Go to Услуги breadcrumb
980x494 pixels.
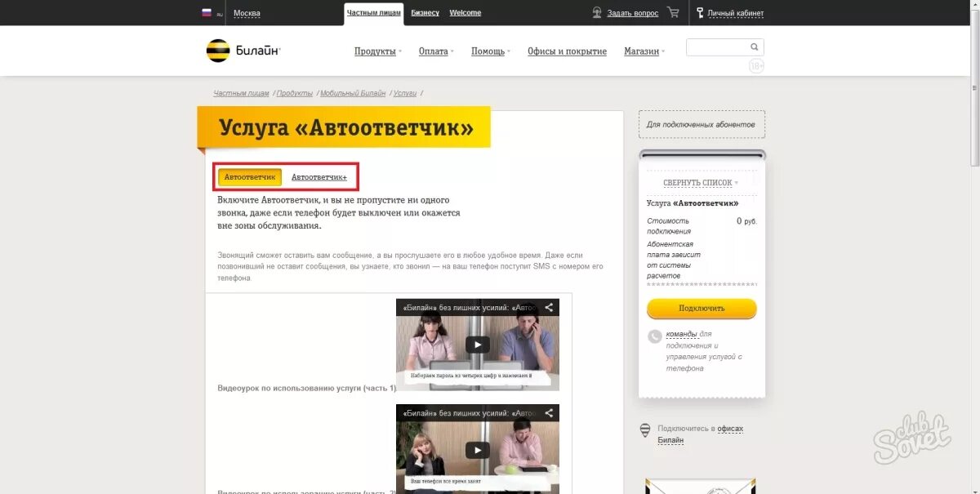405,93
